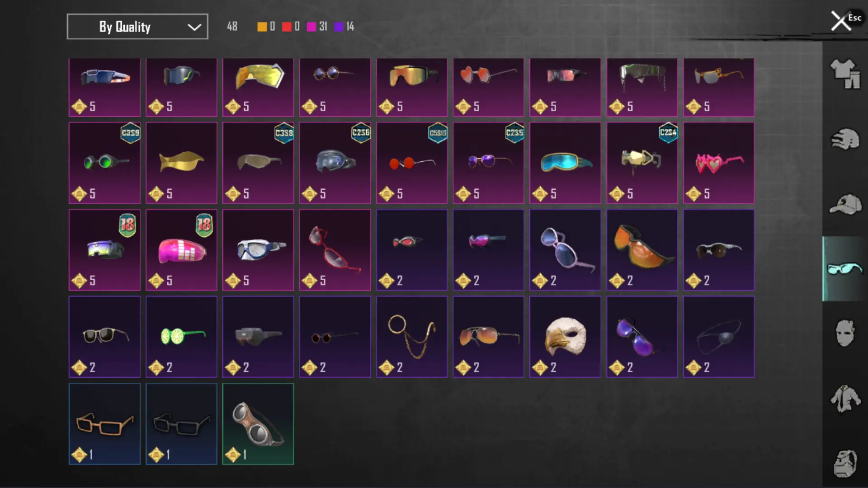Choose the green lime-slice glasses item
Viewport: 868px width, 488px height.
coord(181,337)
